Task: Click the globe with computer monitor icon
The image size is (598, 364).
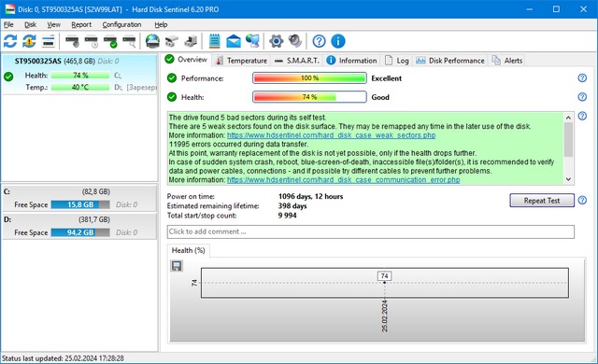Action: tap(252, 41)
